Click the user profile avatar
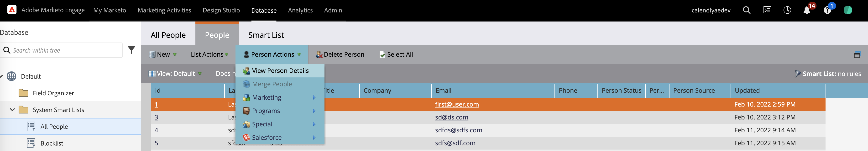The height and width of the screenshot is (151, 868). coord(848,11)
